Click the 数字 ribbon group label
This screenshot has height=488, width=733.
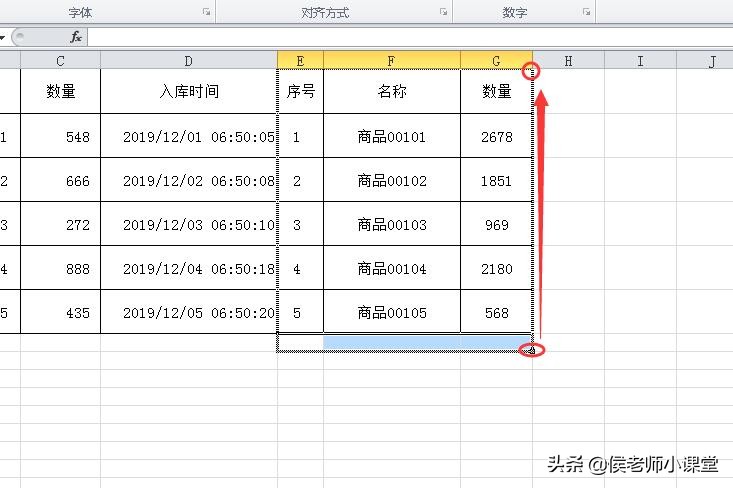coord(515,13)
